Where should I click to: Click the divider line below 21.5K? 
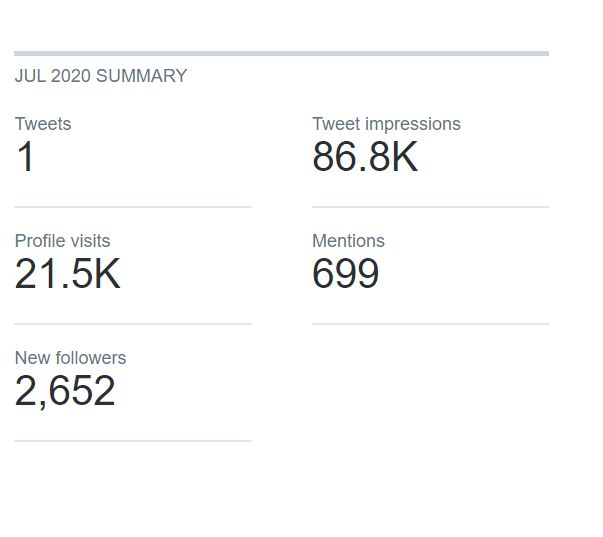[133, 324]
